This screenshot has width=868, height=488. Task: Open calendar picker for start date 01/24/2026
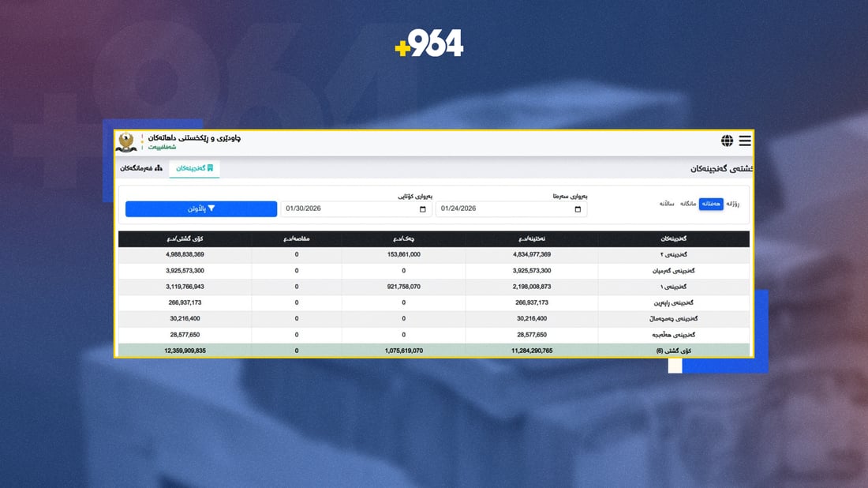tap(578, 209)
